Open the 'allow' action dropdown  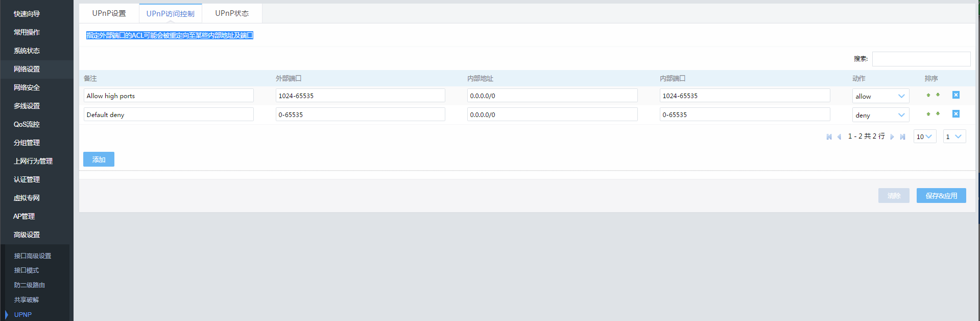coord(880,96)
